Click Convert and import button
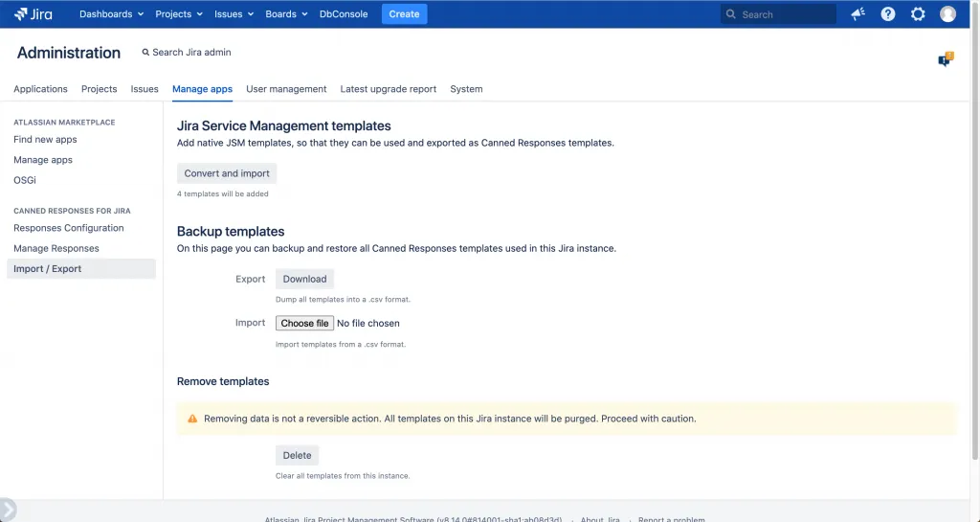The height and width of the screenshot is (522, 980). click(x=227, y=173)
